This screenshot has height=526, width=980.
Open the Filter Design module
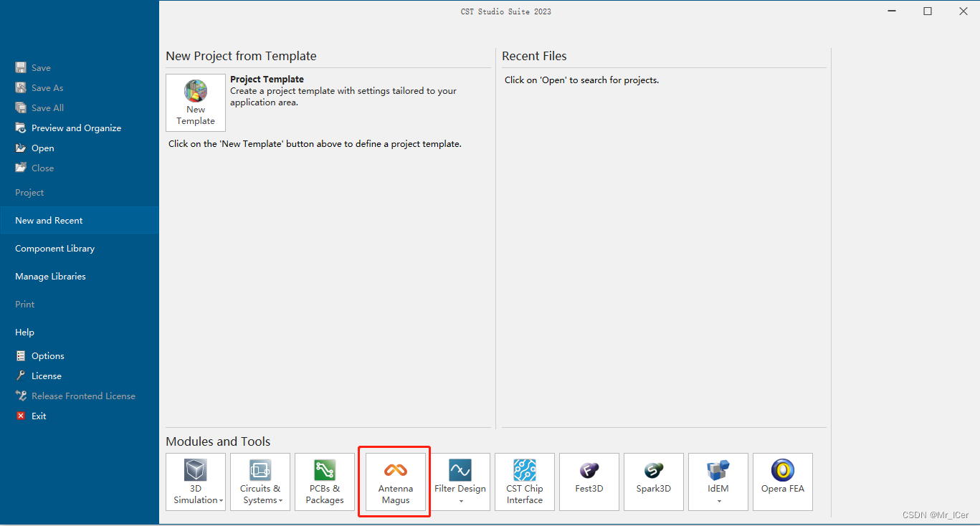(460, 482)
